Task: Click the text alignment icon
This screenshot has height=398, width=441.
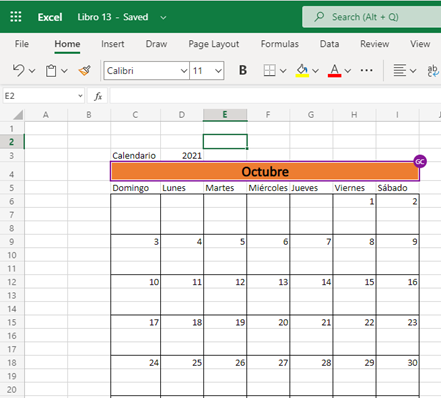Action: coord(399,70)
